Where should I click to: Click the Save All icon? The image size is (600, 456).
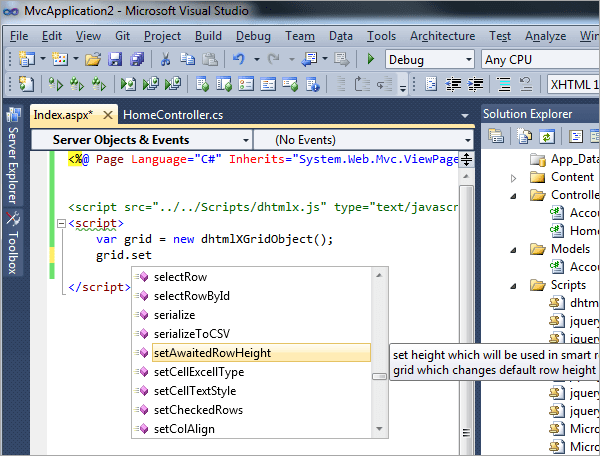137,59
